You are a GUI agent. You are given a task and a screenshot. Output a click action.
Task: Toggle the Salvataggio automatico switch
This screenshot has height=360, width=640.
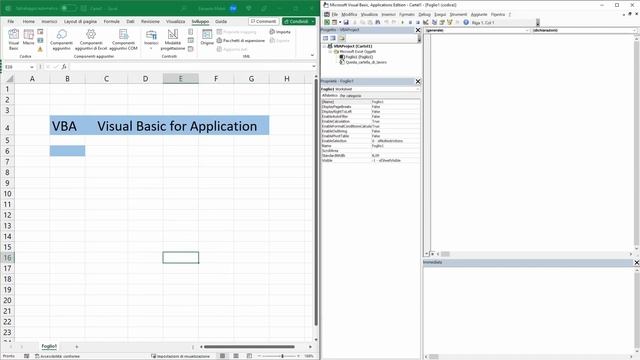[x=68, y=8]
